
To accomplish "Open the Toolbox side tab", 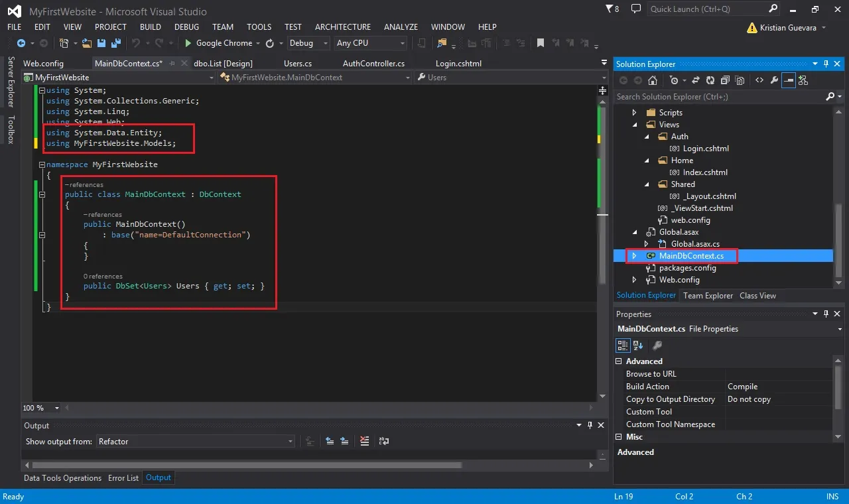I will coord(11,130).
